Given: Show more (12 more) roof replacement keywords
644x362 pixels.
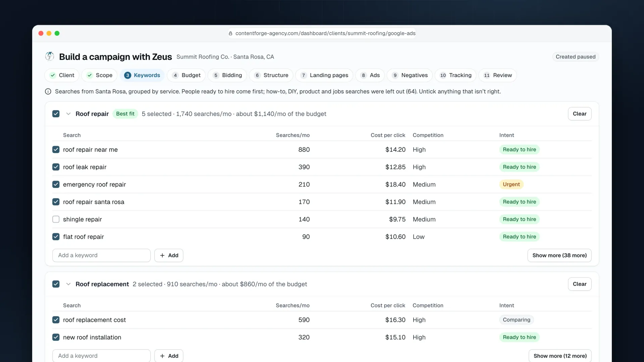Looking at the screenshot, I should point(560,356).
